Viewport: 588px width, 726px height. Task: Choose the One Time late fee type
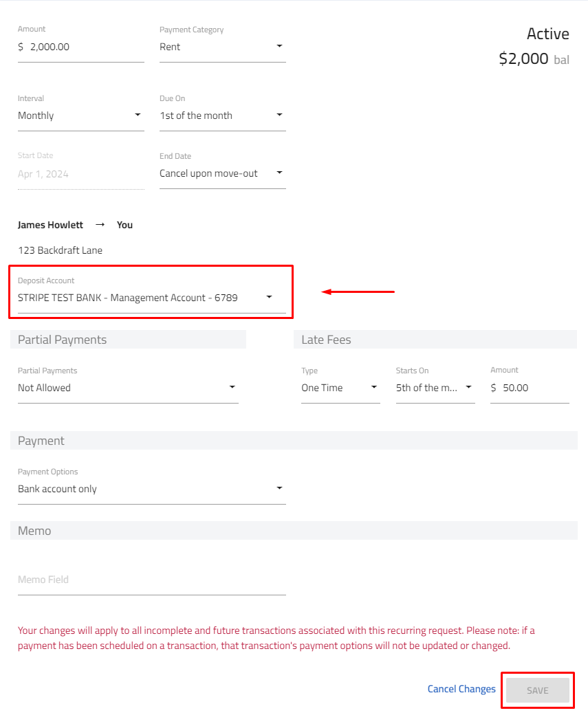click(340, 388)
